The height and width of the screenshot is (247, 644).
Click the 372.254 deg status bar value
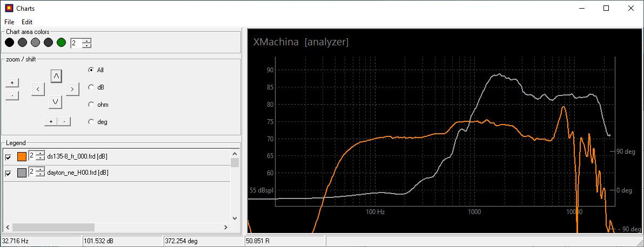point(180,241)
